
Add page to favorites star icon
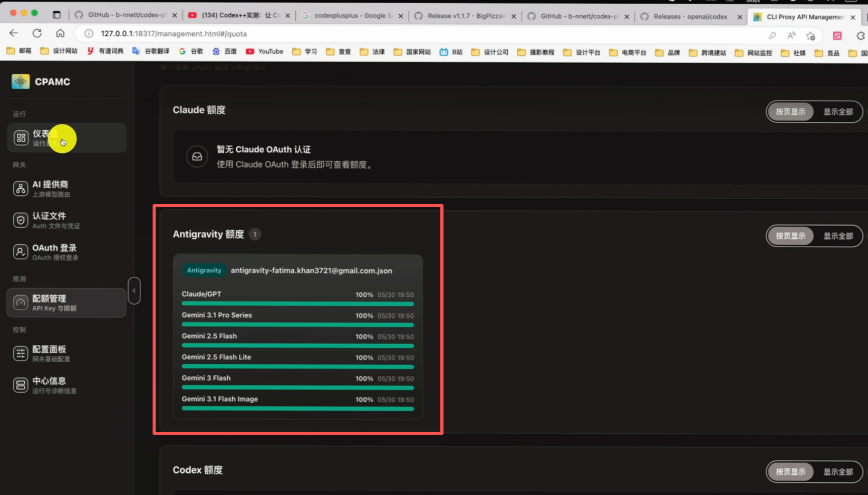click(811, 36)
